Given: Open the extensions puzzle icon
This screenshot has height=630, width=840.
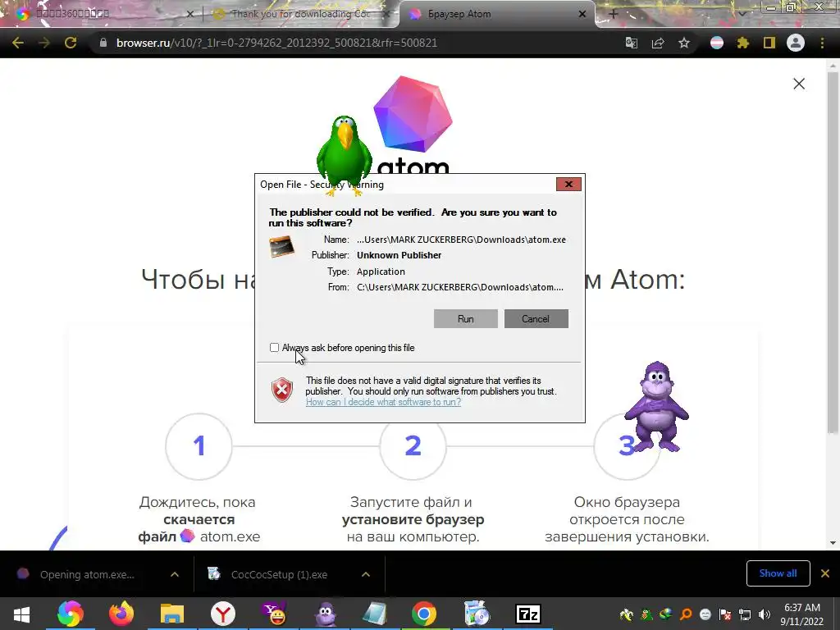Looking at the screenshot, I should point(743,43).
